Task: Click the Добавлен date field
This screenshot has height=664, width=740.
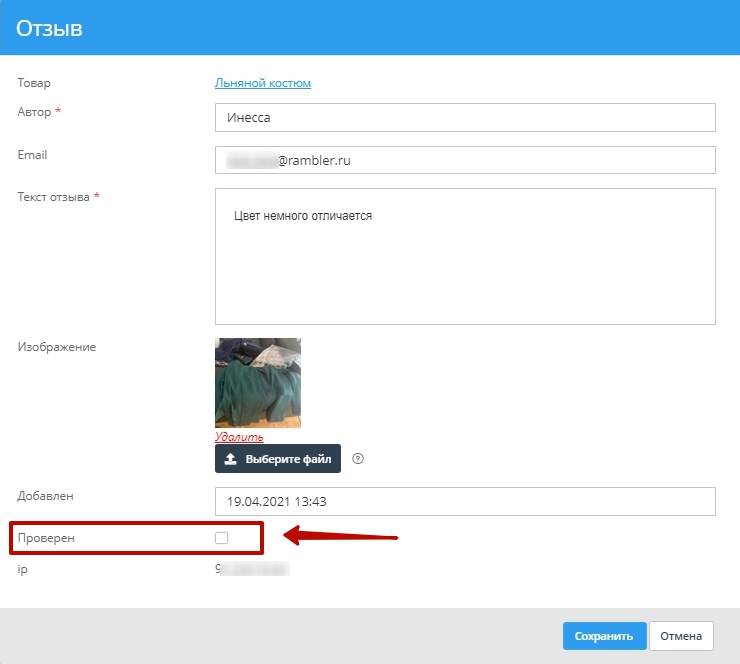Action: 465,501
